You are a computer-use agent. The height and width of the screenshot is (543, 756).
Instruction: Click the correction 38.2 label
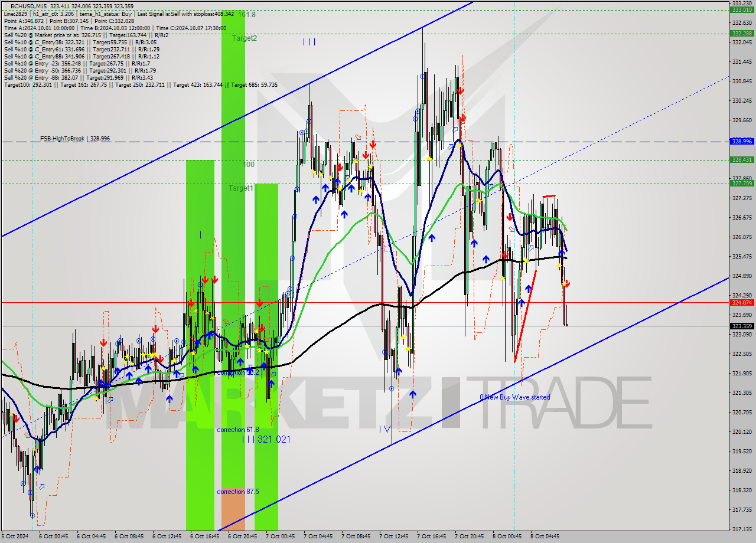[x=238, y=373]
